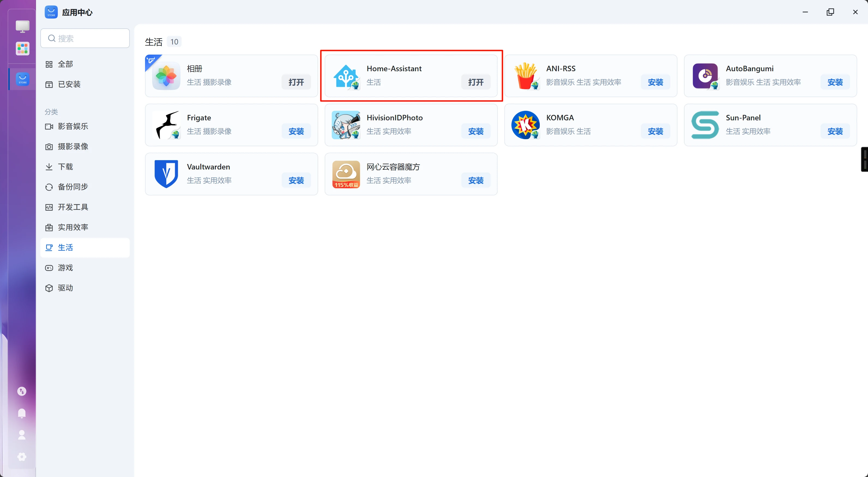The height and width of the screenshot is (477, 868).
Task: Click the 网心云容器魔方 title text
Action: coord(393,167)
